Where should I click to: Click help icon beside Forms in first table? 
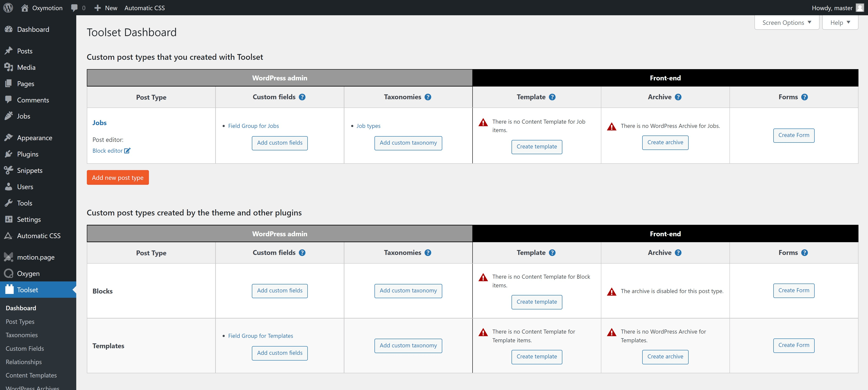coord(805,97)
